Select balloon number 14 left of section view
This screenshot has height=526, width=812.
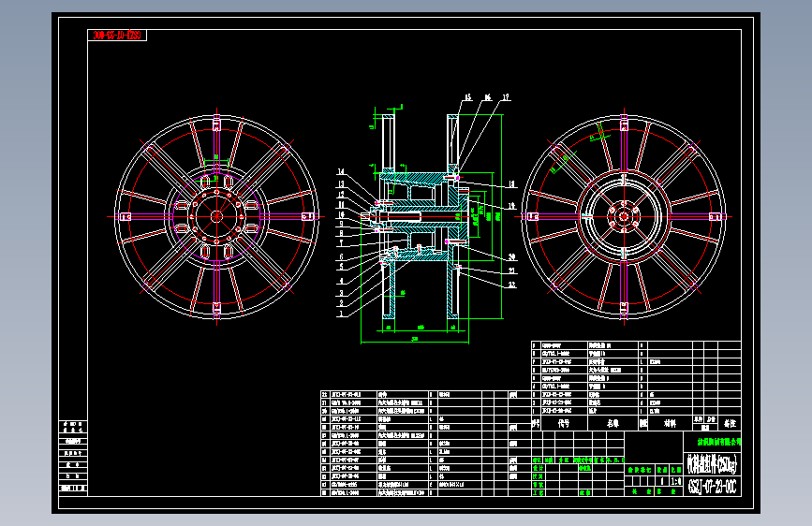tap(341, 171)
